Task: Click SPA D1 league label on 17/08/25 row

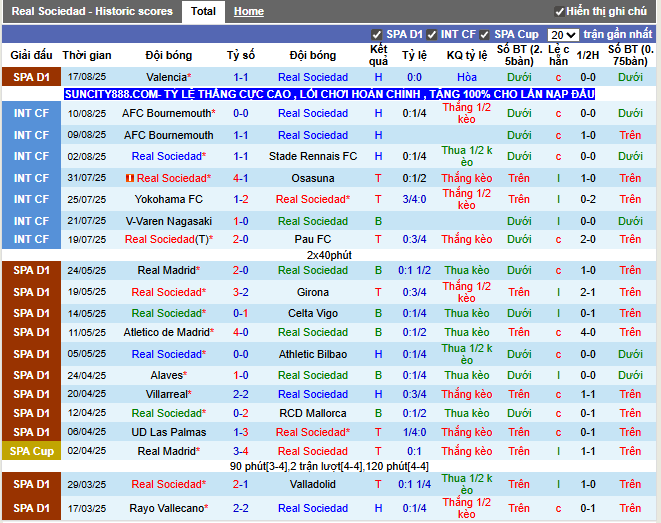Action: tap(32, 77)
